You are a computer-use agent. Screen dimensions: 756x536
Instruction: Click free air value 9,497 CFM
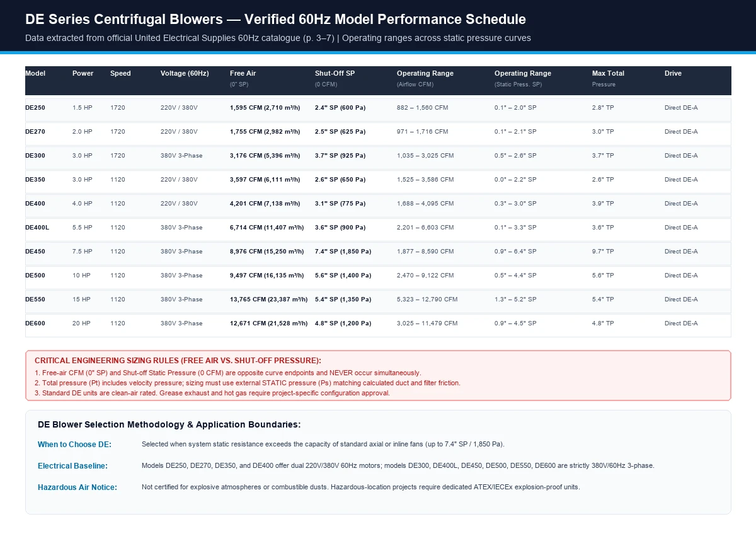pos(266,276)
